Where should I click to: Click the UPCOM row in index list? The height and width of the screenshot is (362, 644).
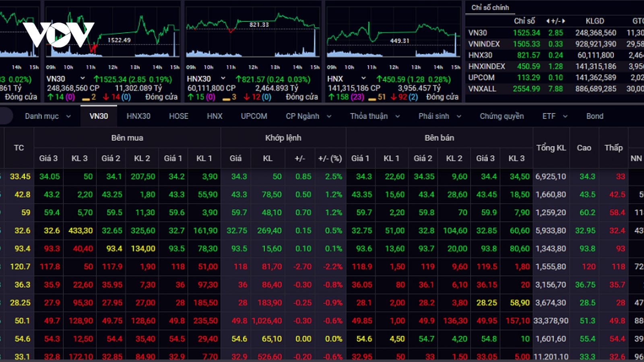point(555,78)
